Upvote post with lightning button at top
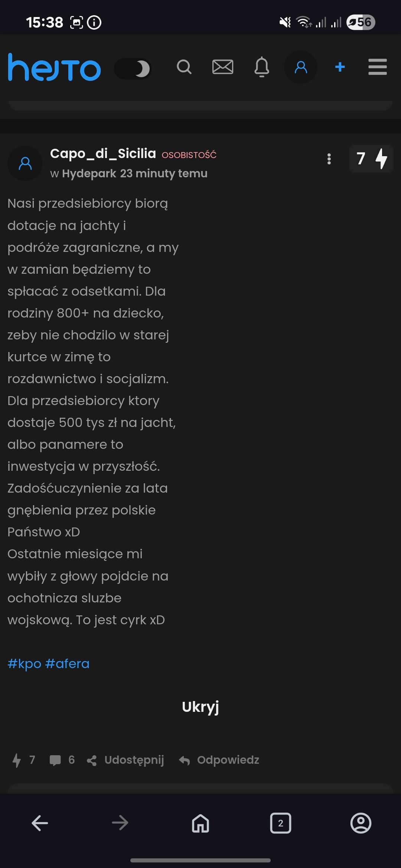401x868 pixels. coord(371,159)
